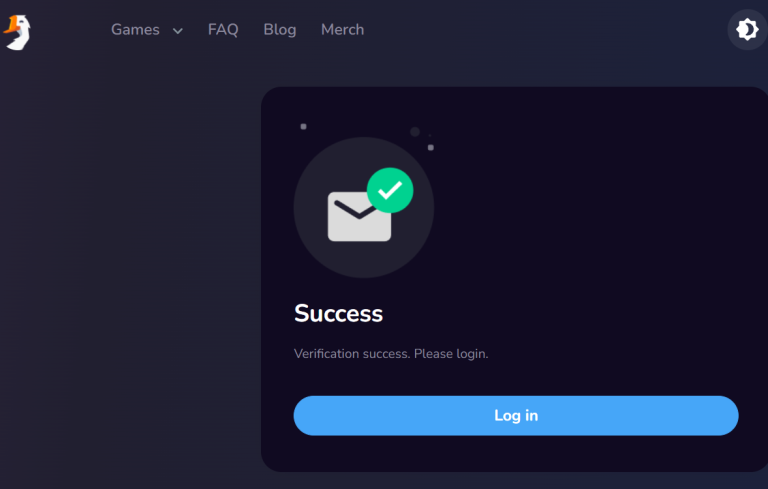This screenshot has width=768, height=489.
Task: Go to the Blog section
Action: tap(280, 30)
